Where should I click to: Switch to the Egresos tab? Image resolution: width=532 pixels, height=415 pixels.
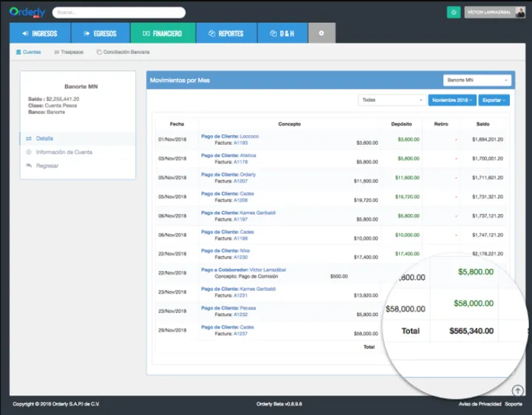tap(100, 33)
